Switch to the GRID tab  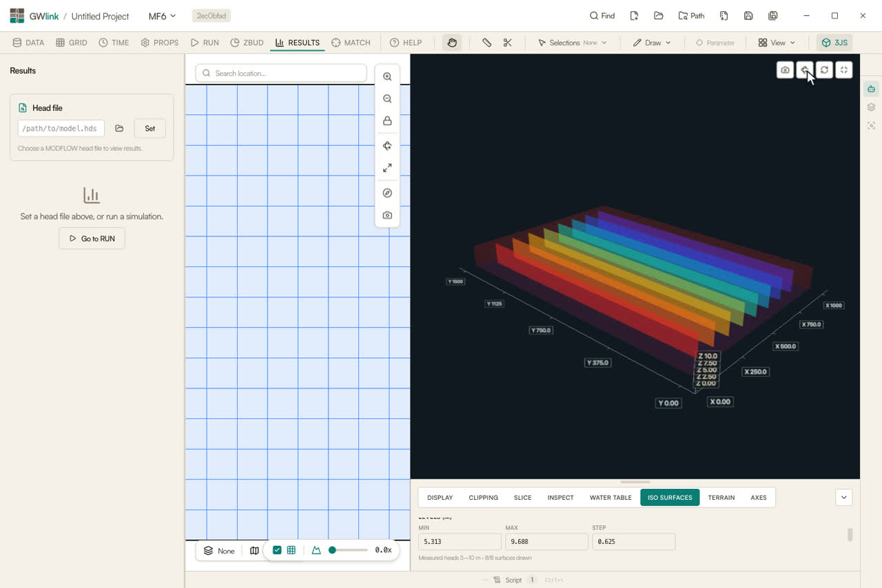[x=72, y=43]
